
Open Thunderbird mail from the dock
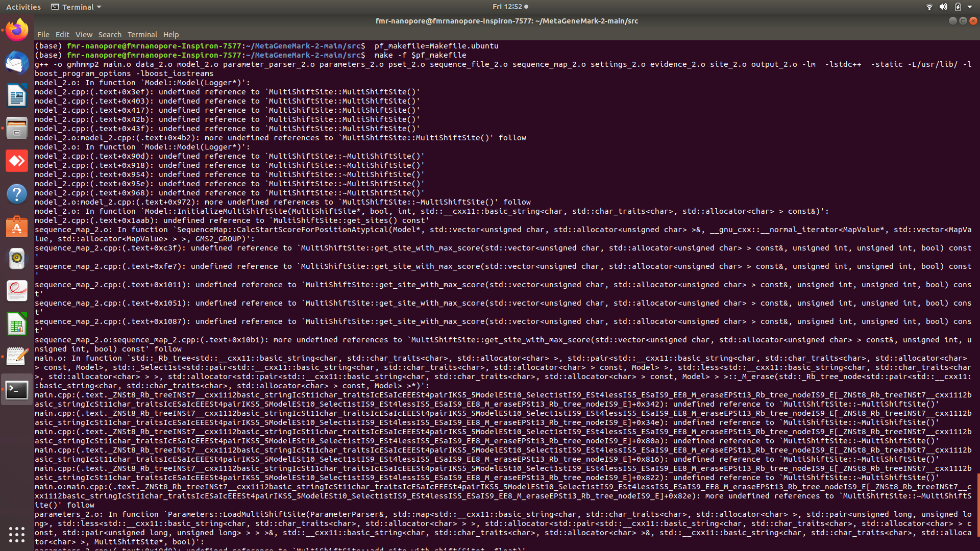tap(17, 63)
